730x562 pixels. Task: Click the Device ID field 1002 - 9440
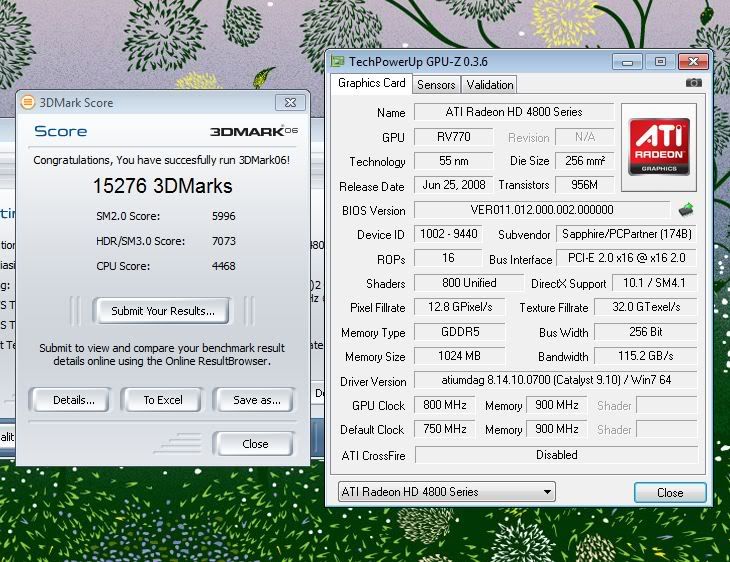coord(448,234)
